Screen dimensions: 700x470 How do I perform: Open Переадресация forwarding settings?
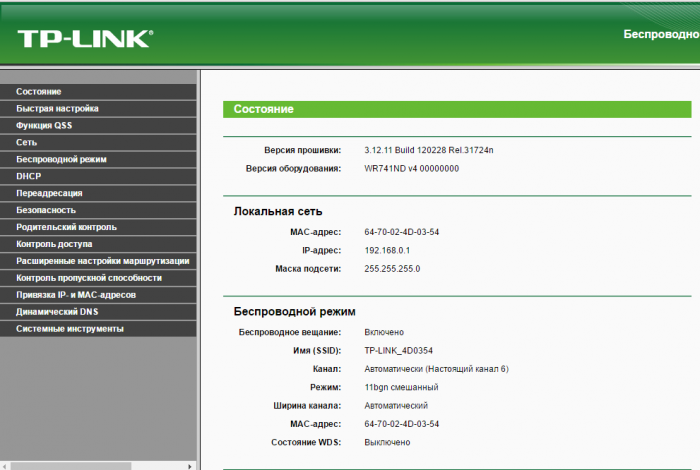pos(49,193)
